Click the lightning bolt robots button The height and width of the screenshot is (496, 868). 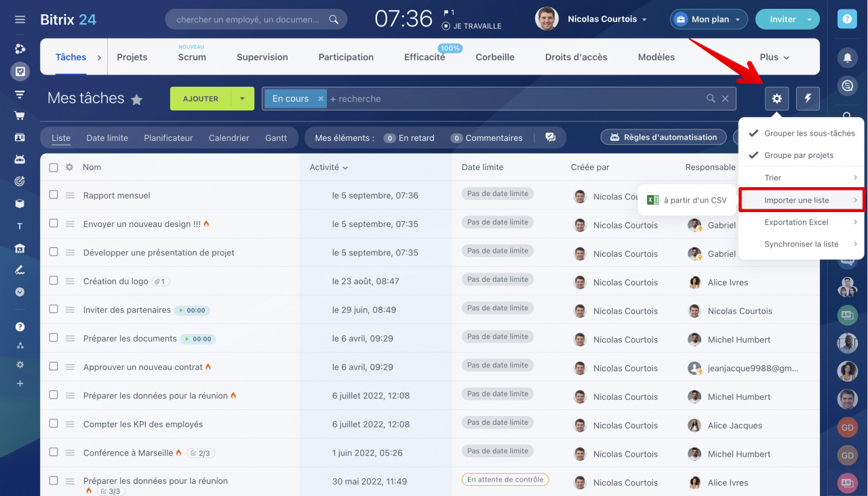[808, 99]
